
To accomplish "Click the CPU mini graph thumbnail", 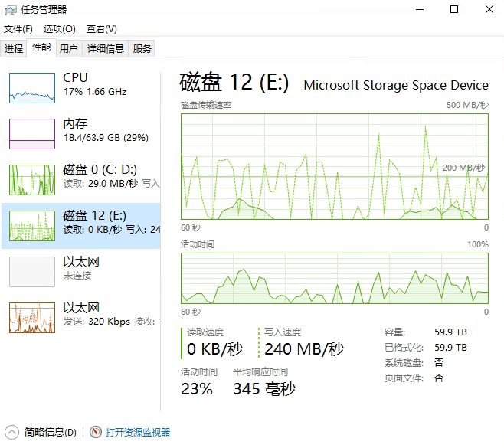I will tap(31, 87).
